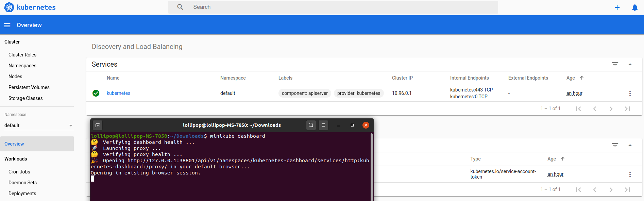The width and height of the screenshot is (644, 201).
Task: Click the Services row 'an hour' age
Action: pos(574,93)
